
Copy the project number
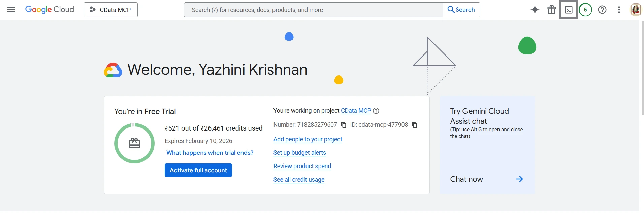(x=344, y=125)
